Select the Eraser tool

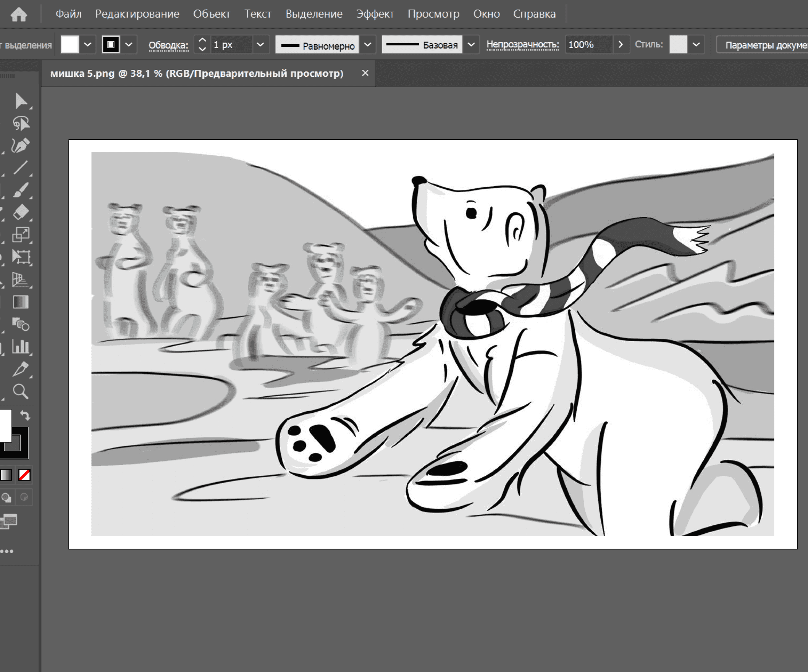click(21, 212)
